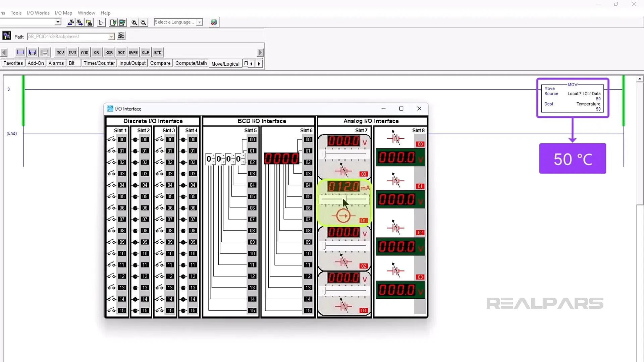644x362 pixels.
Task: Switch to the Timer/Counter instruction tab
Action: tap(99, 63)
